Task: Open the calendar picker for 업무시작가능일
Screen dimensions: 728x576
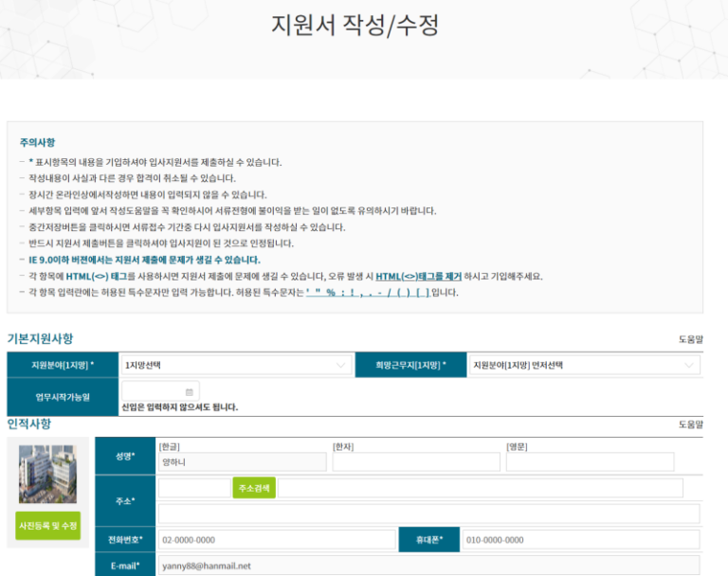Action: (190, 391)
